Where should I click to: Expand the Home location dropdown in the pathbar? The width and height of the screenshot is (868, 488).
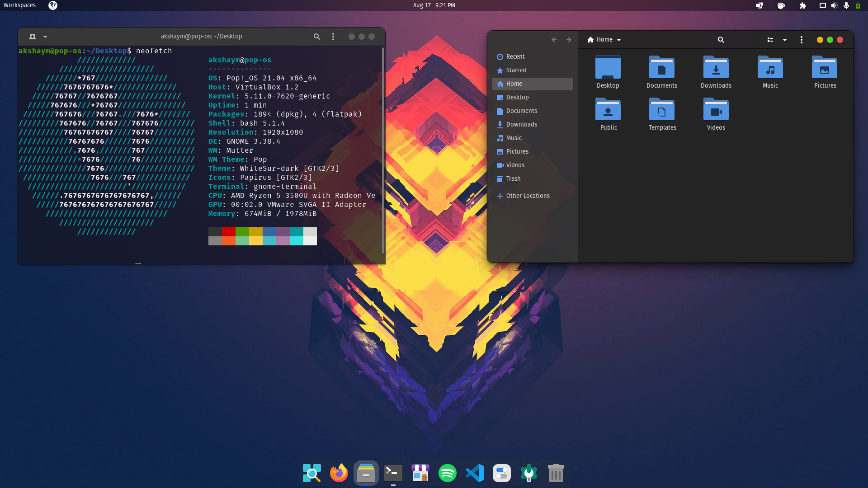(619, 40)
